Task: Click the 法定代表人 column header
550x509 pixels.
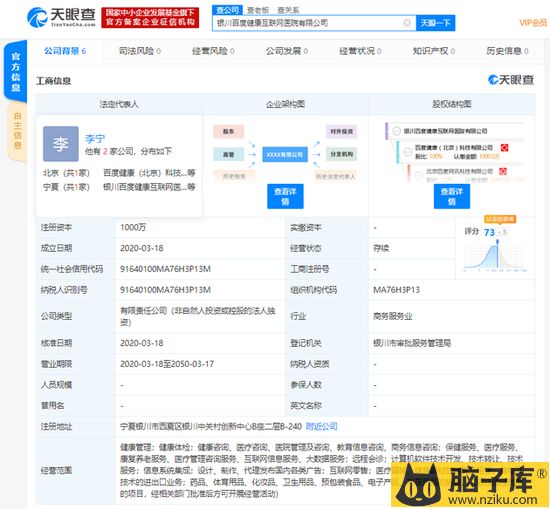Action: 119,104
